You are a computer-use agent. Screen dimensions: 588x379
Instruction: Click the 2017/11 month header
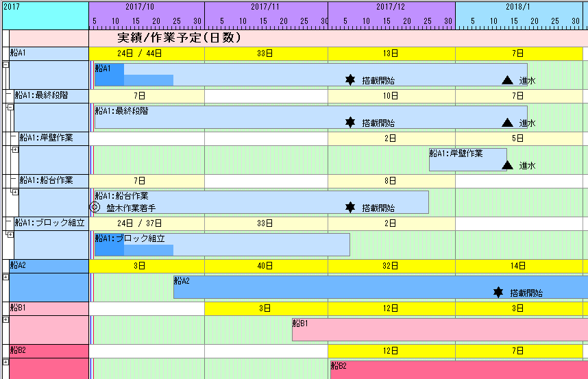point(266,6)
